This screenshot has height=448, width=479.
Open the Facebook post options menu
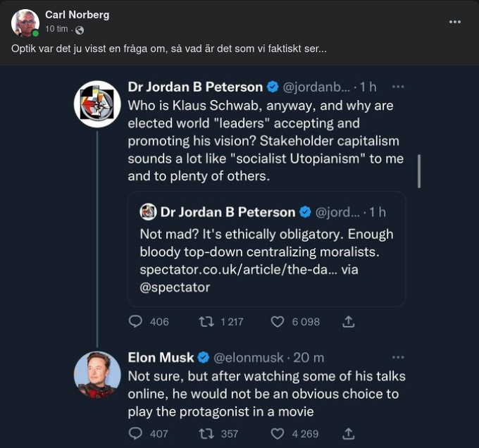tap(455, 22)
